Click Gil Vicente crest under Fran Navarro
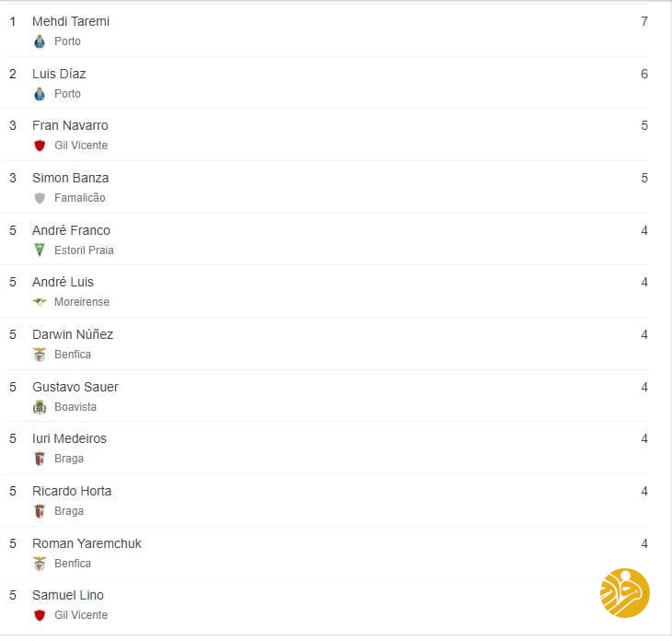Viewport: 672px width, 641px height. click(39, 146)
